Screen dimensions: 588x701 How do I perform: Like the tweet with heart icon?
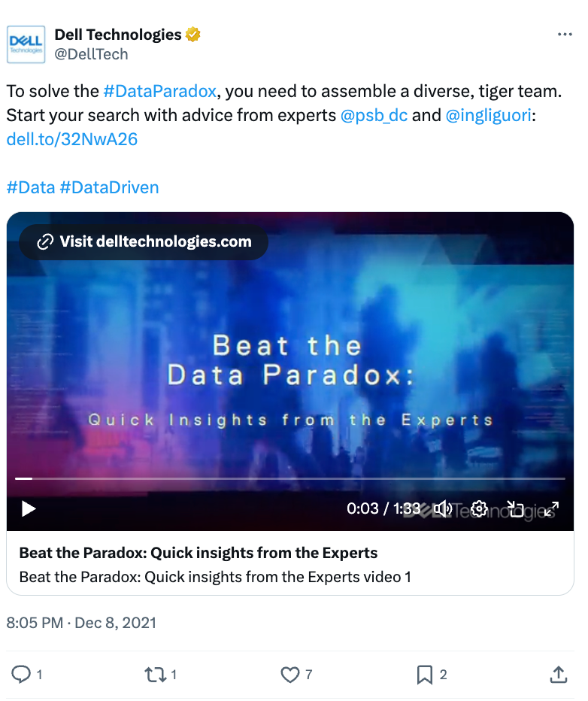coord(290,674)
